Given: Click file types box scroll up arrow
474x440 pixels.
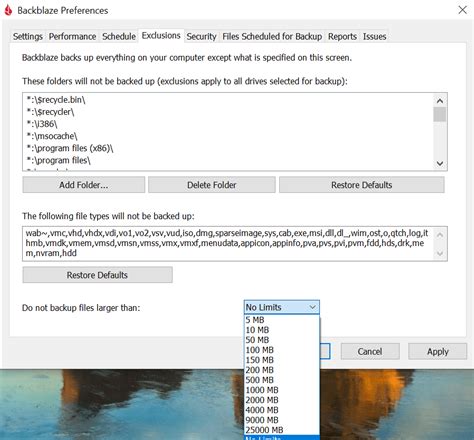Looking at the screenshot, I should (440, 235).
